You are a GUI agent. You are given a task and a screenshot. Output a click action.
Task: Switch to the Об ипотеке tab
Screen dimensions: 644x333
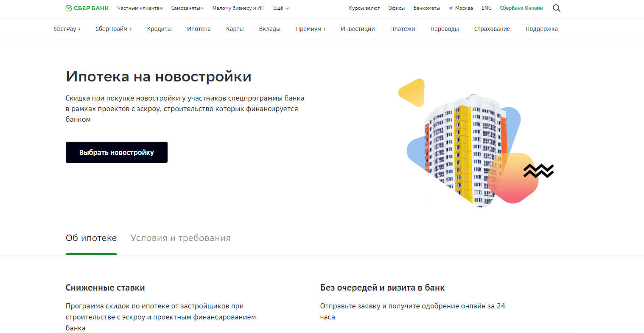click(91, 238)
